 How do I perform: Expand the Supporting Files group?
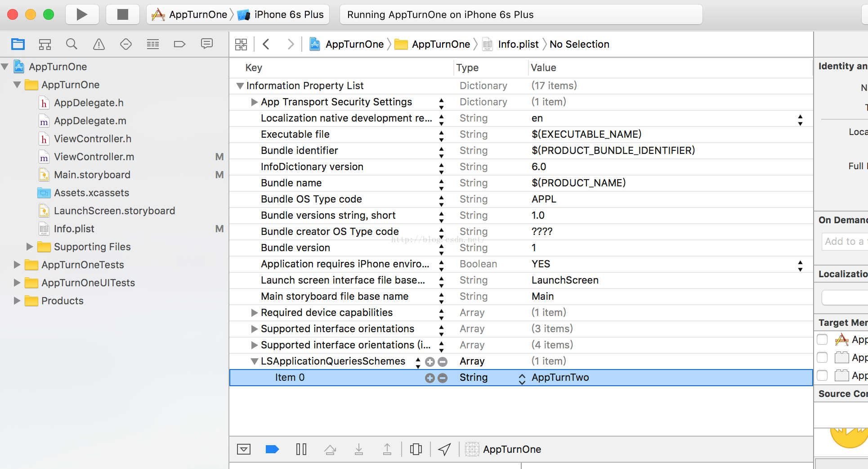pyautogui.click(x=30, y=247)
